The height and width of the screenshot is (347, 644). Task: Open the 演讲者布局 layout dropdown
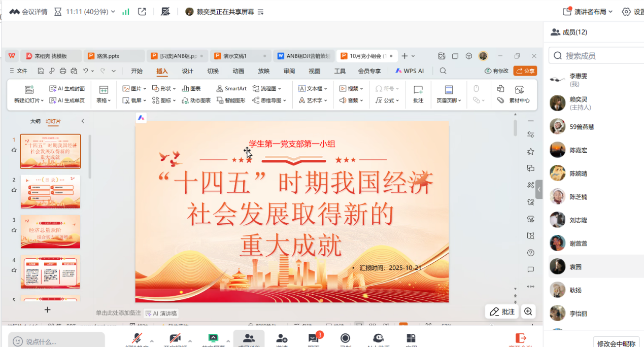588,11
